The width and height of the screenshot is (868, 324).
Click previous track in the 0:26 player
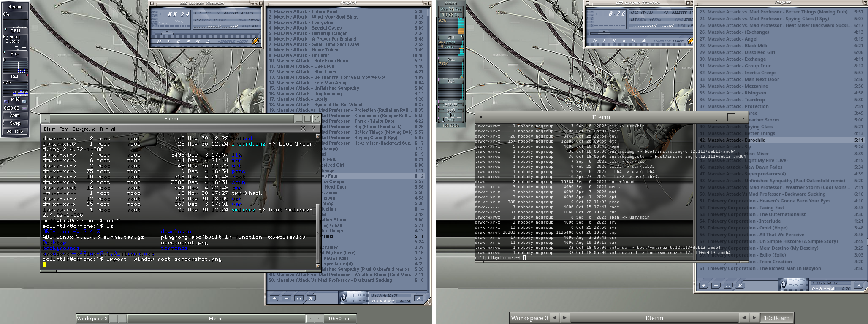pyautogui.click(x=595, y=40)
